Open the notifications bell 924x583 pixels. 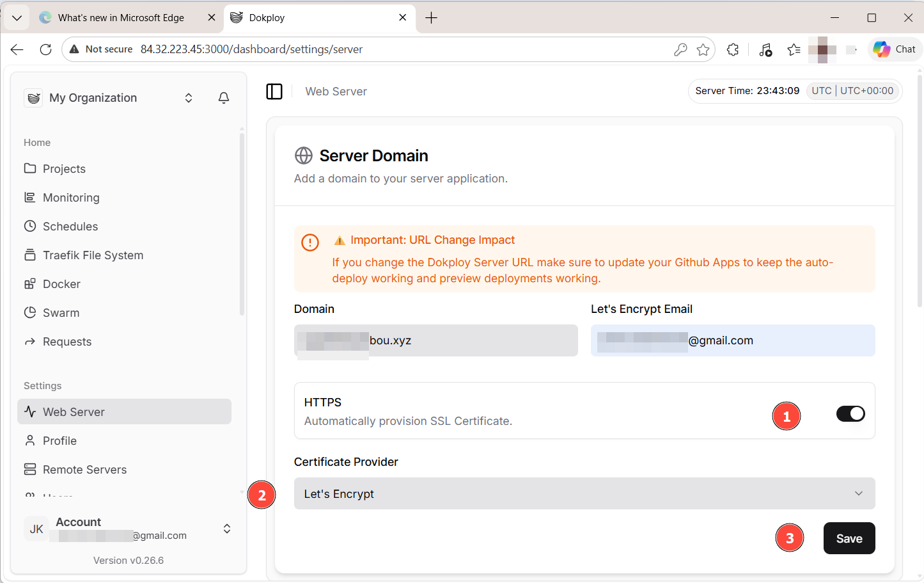[223, 97]
